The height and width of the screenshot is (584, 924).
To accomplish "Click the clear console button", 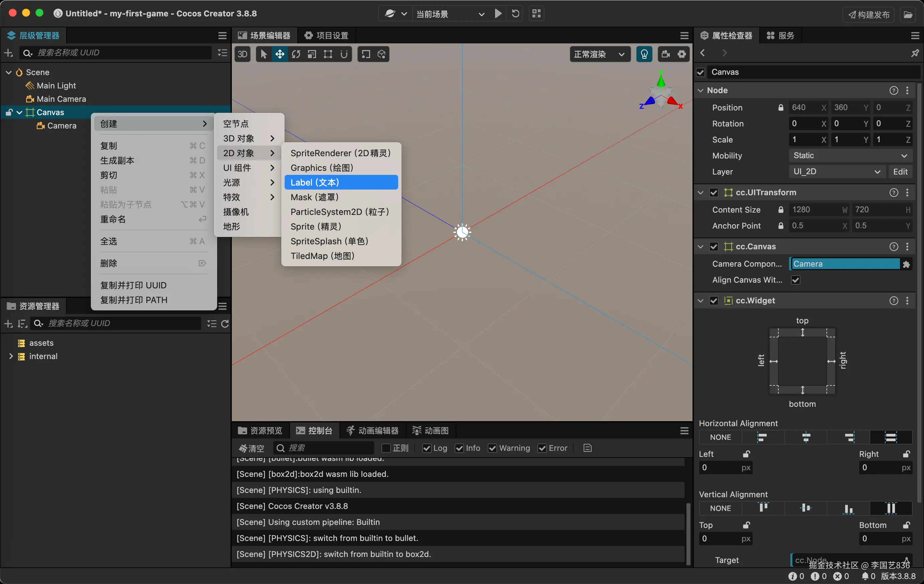I will point(251,448).
